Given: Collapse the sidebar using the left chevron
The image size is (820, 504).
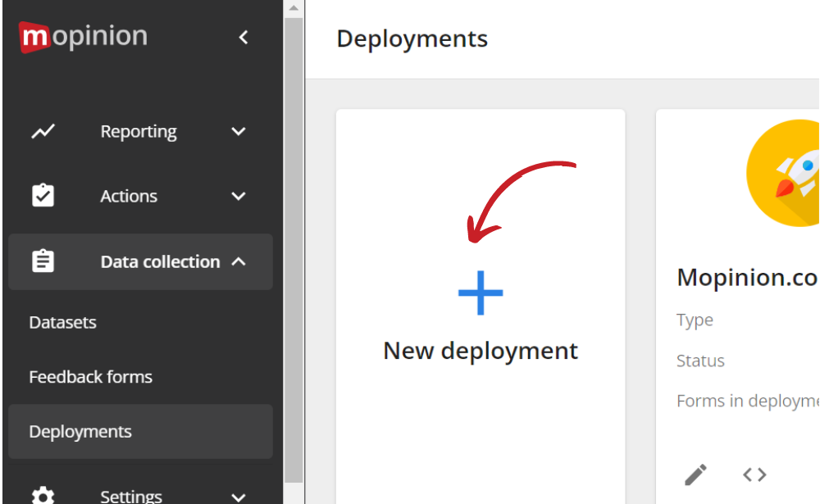Looking at the screenshot, I should point(243,37).
